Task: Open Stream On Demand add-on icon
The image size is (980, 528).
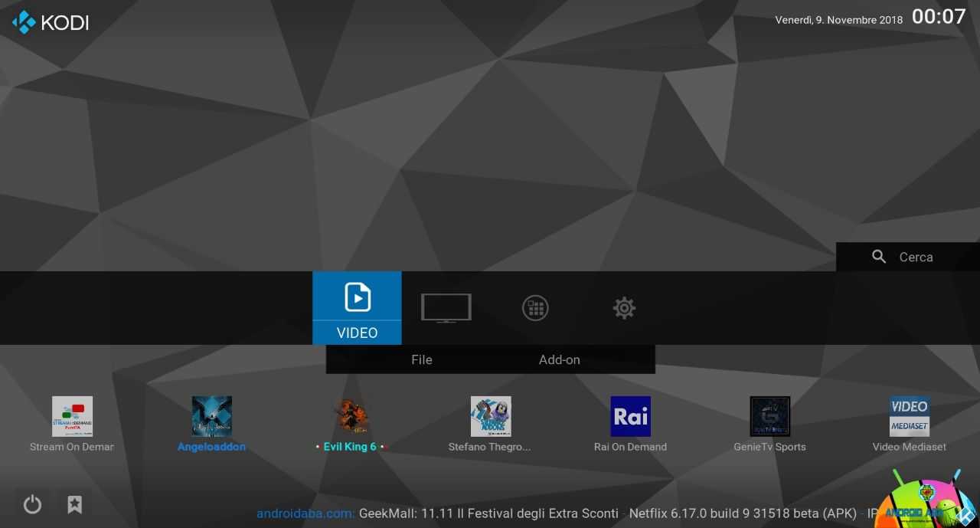Action: 72,416
